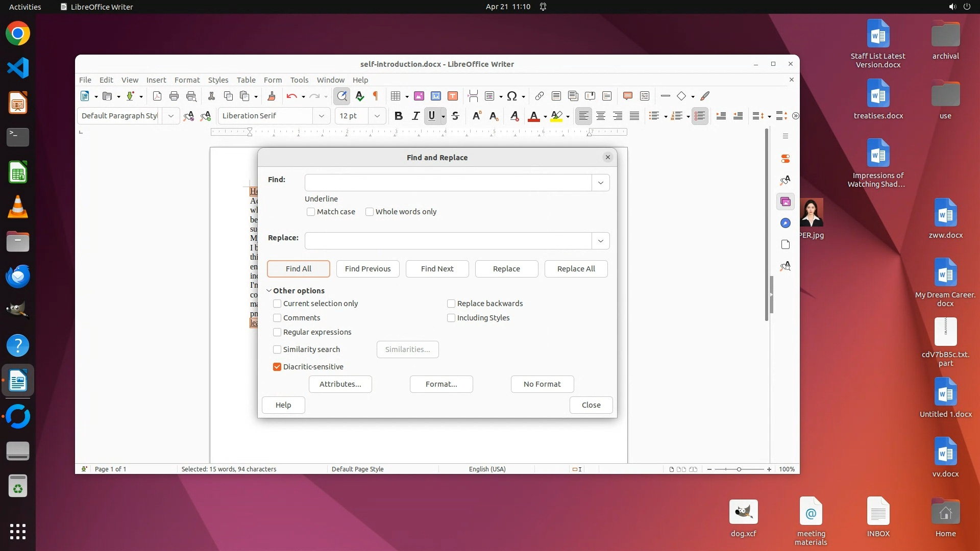Click the Print icon in toolbar
The height and width of the screenshot is (551, 980).
pos(174,96)
